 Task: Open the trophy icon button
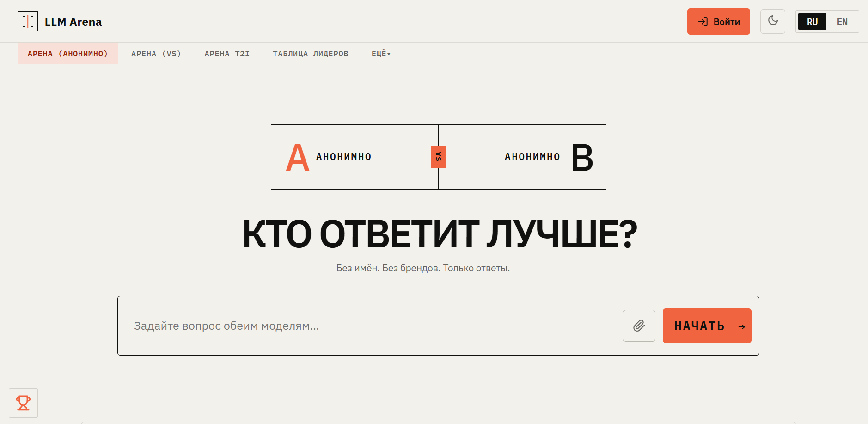click(x=23, y=403)
